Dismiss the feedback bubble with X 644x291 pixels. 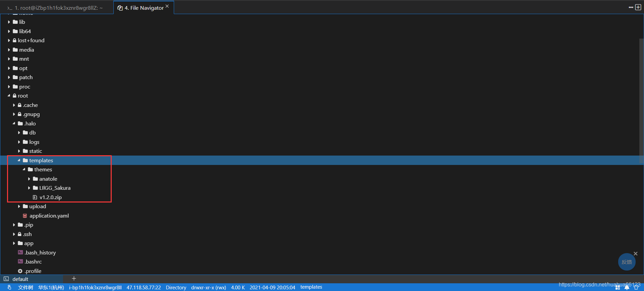pyautogui.click(x=635, y=253)
